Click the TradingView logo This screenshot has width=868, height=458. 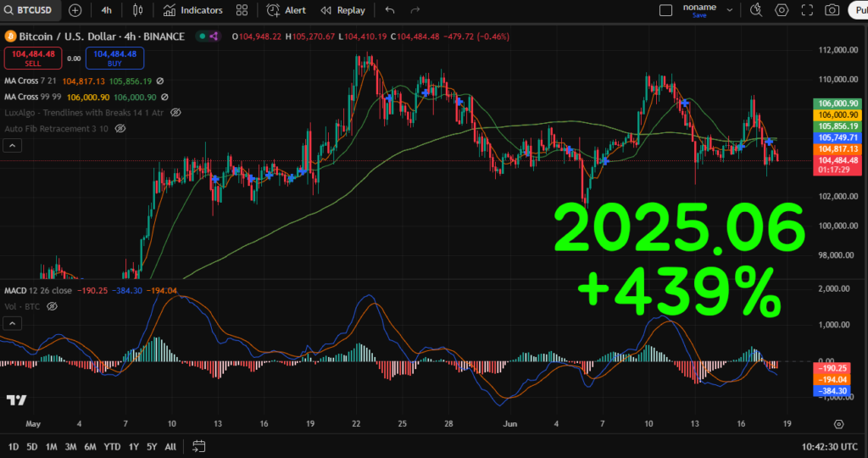click(x=17, y=399)
